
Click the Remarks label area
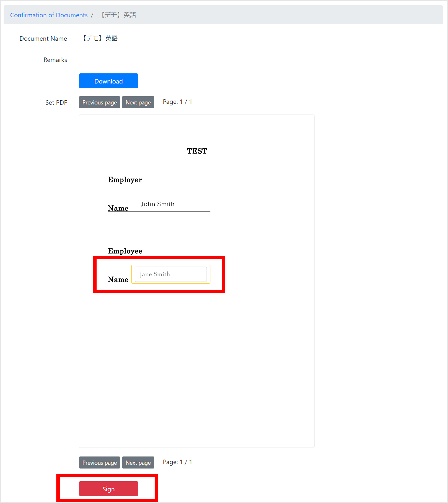55,59
